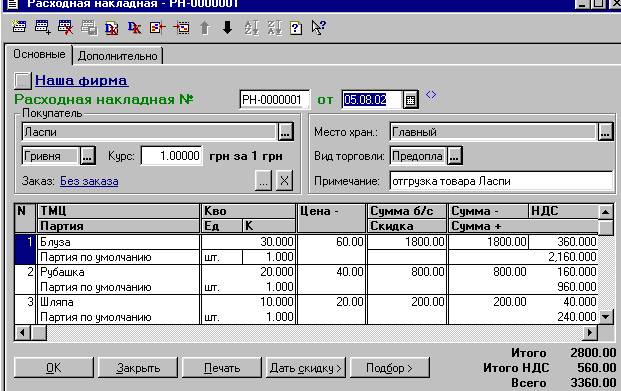
Task: Activate the context help cursor icon
Action: (x=318, y=27)
